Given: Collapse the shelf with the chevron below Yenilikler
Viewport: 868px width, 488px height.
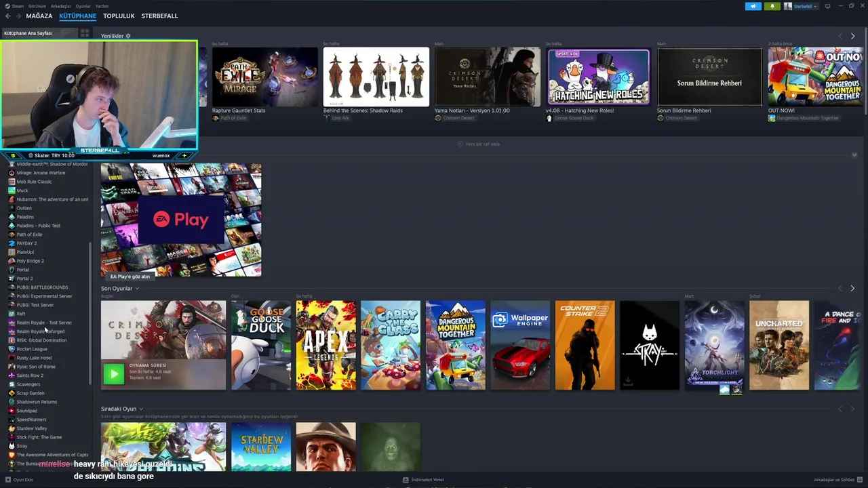Looking at the screenshot, I should tap(854, 155).
